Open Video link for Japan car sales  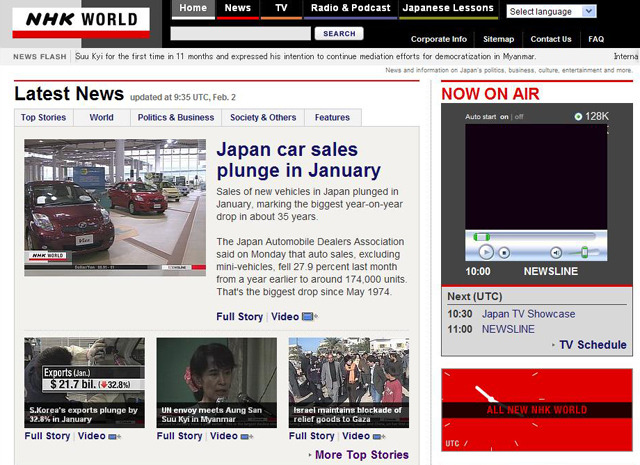click(285, 317)
